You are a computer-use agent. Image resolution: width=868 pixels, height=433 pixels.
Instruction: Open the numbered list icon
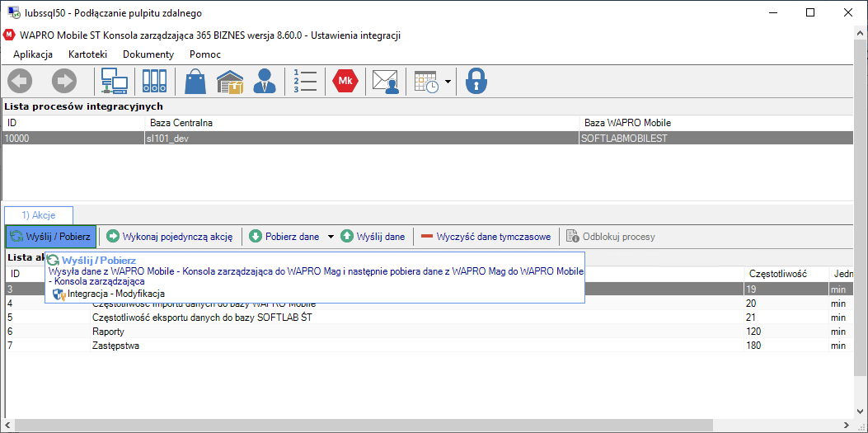[x=305, y=82]
